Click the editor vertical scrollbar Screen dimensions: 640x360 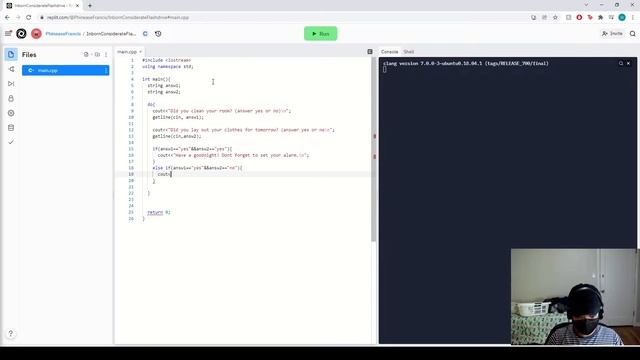tap(373, 149)
